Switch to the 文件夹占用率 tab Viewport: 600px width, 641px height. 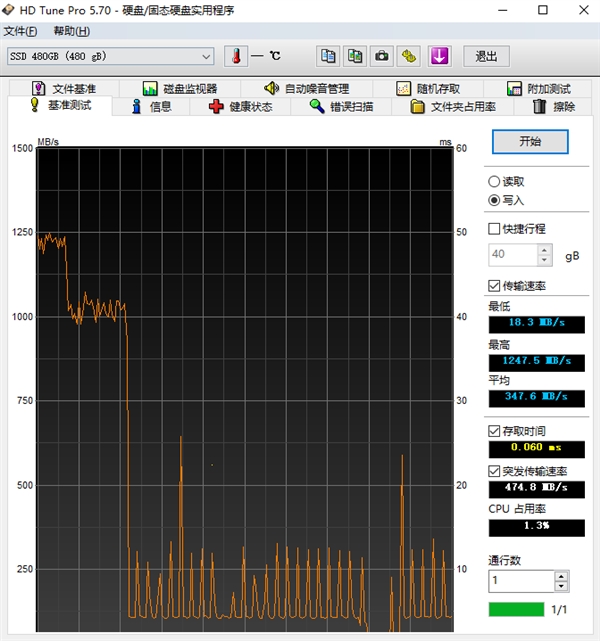[x=453, y=107]
